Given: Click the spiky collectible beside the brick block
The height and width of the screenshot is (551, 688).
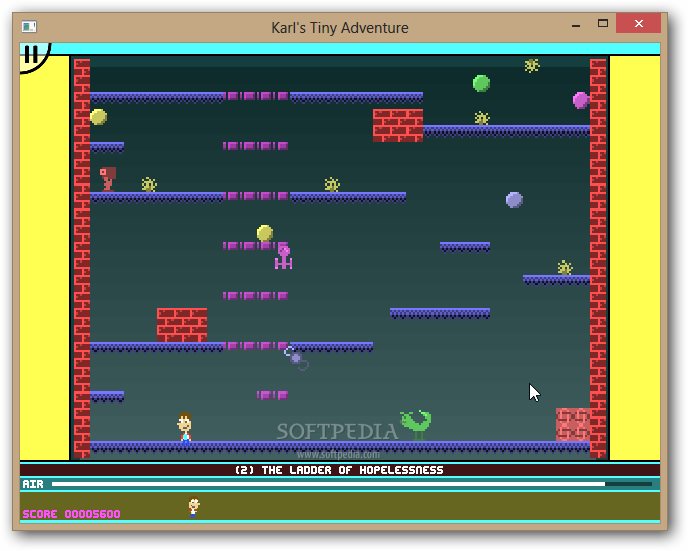Looking at the screenshot, I should pos(482,118).
